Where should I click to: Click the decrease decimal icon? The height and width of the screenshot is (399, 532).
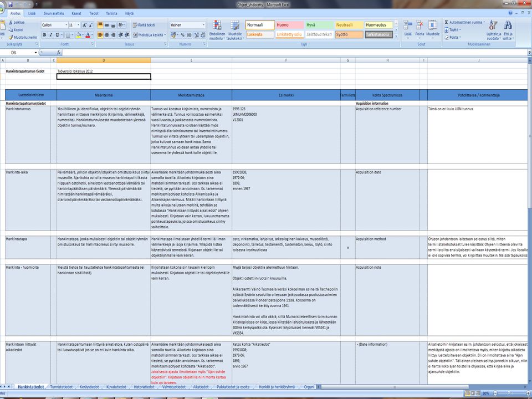[x=203, y=35]
